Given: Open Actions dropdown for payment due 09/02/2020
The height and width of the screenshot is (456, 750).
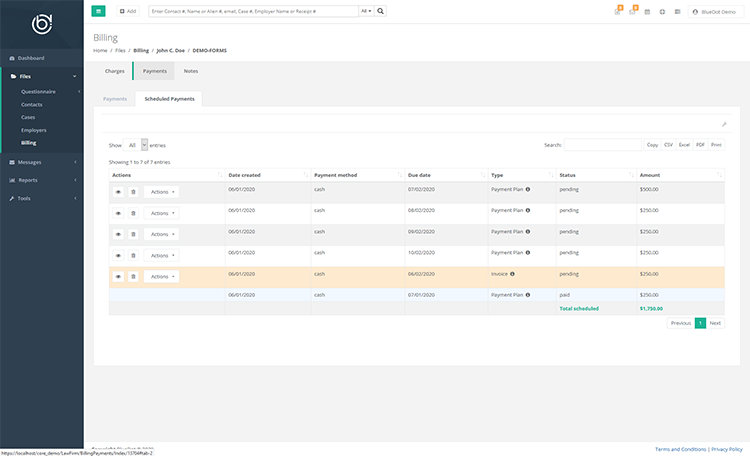Looking at the screenshot, I should coord(162,234).
